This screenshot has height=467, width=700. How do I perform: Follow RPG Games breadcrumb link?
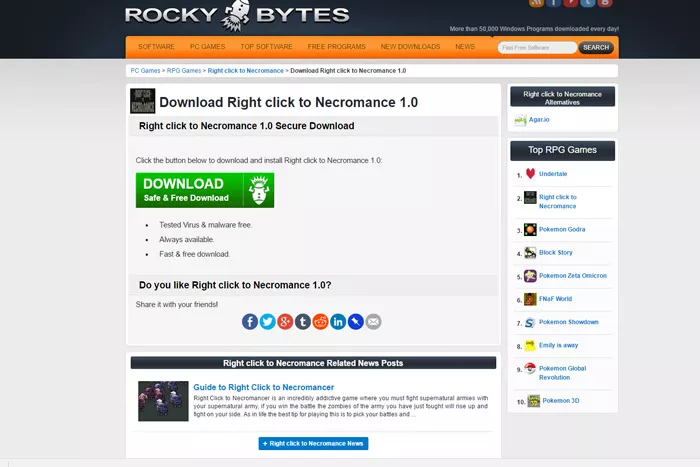click(184, 71)
